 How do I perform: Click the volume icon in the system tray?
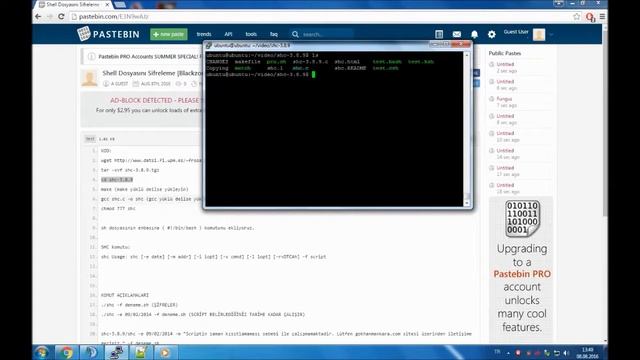567,353
